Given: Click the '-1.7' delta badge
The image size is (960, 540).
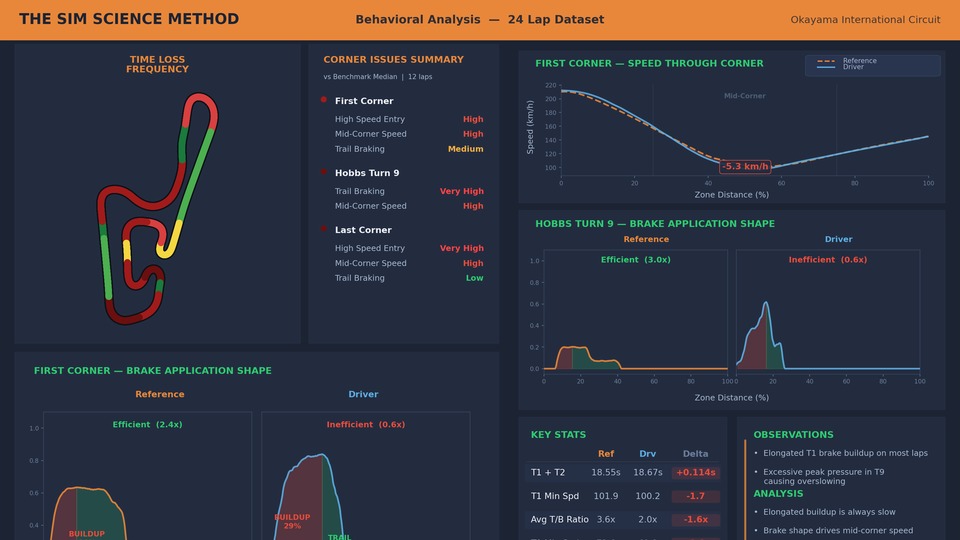Looking at the screenshot, I should pos(696,496).
